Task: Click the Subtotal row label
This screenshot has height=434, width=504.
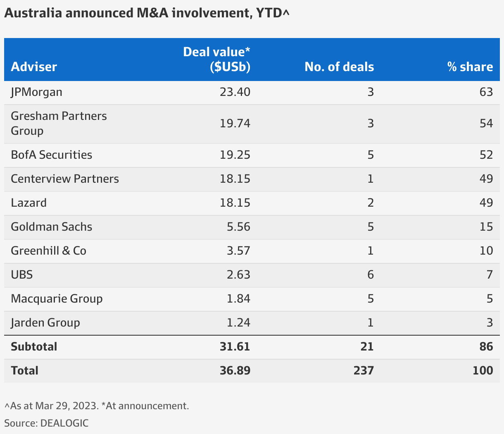Action: point(34,346)
